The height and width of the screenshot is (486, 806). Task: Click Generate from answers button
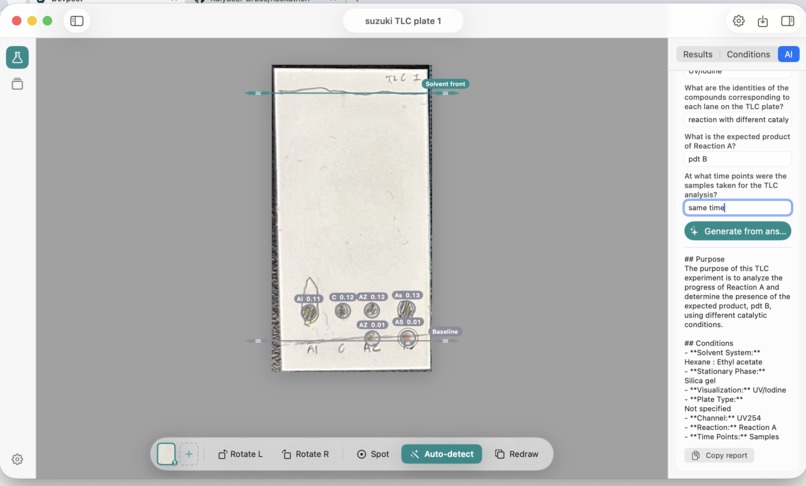(738, 231)
